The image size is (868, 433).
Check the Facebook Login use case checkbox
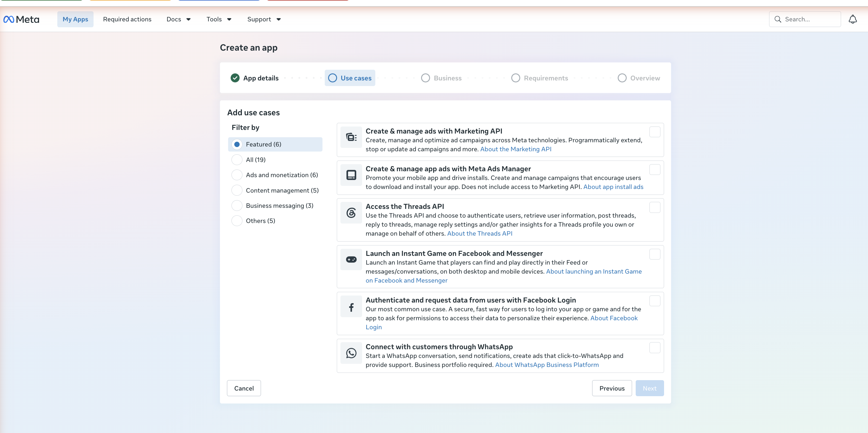coord(654,301)
